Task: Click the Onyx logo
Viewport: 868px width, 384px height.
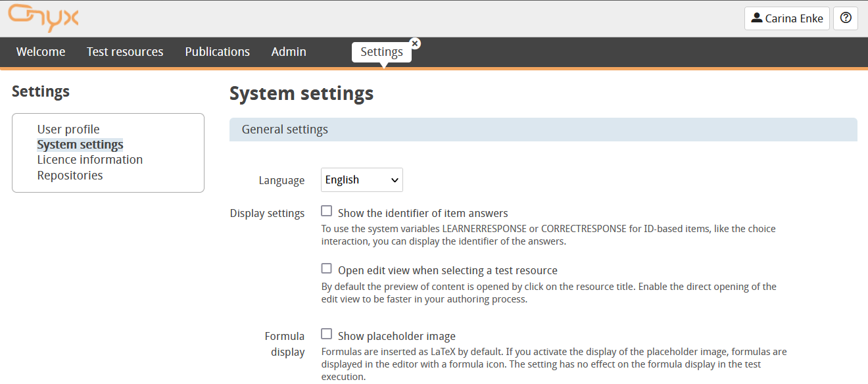Action: coord(43,18)
